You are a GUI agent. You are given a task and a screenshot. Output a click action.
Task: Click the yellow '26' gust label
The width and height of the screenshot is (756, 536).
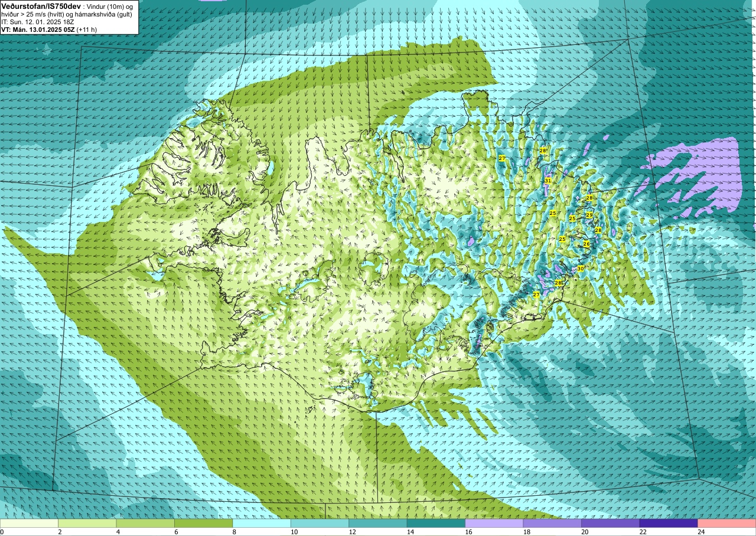pos(586,244)
